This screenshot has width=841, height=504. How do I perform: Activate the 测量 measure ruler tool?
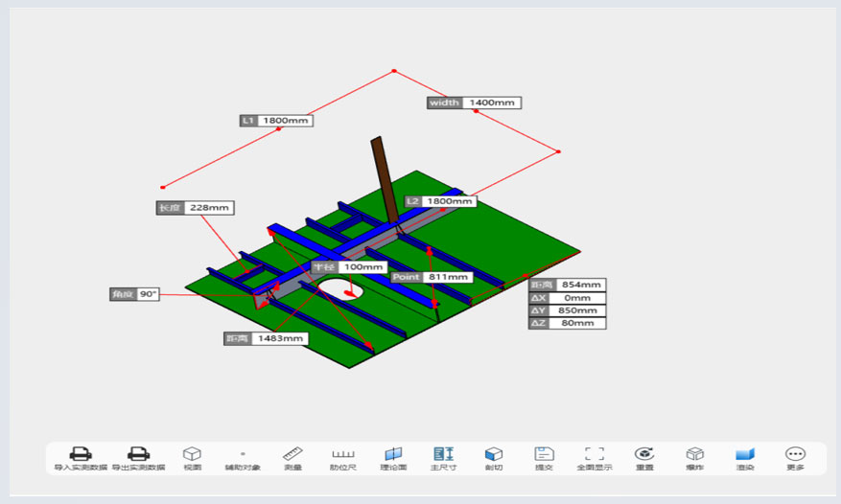(293, 454)
